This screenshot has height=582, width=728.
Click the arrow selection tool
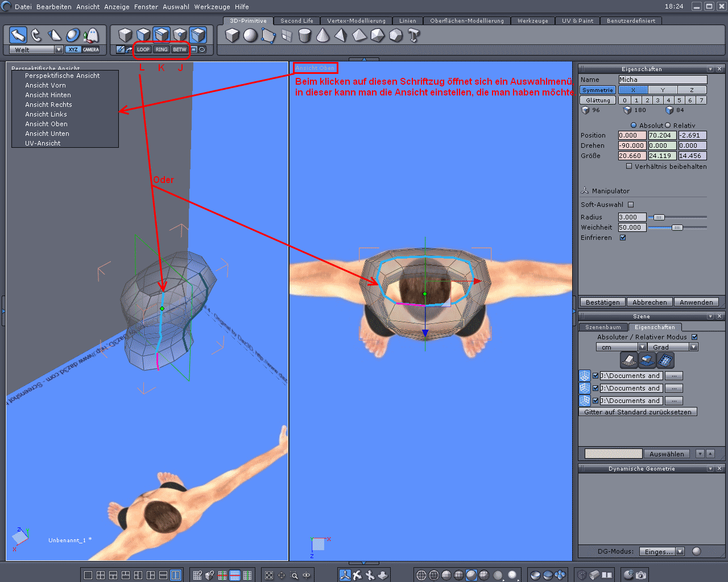(x=18, y=35)
